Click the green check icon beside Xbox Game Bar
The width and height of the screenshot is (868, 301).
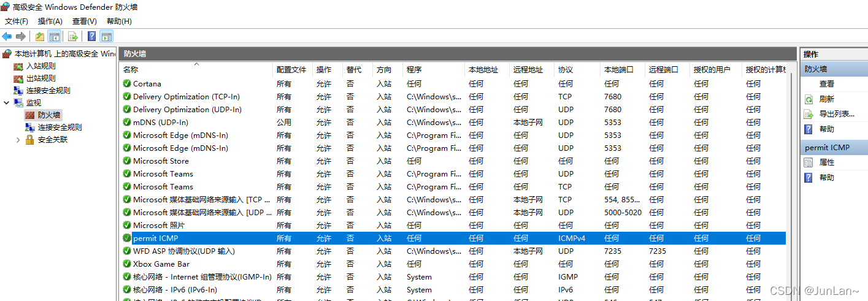[x=127, y=264]
